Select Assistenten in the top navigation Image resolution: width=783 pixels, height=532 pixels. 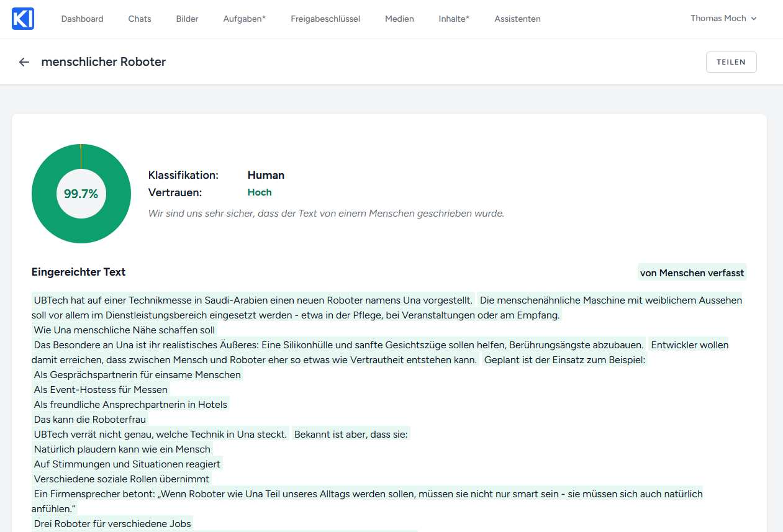pyautogui.click(x=517, y=19)
